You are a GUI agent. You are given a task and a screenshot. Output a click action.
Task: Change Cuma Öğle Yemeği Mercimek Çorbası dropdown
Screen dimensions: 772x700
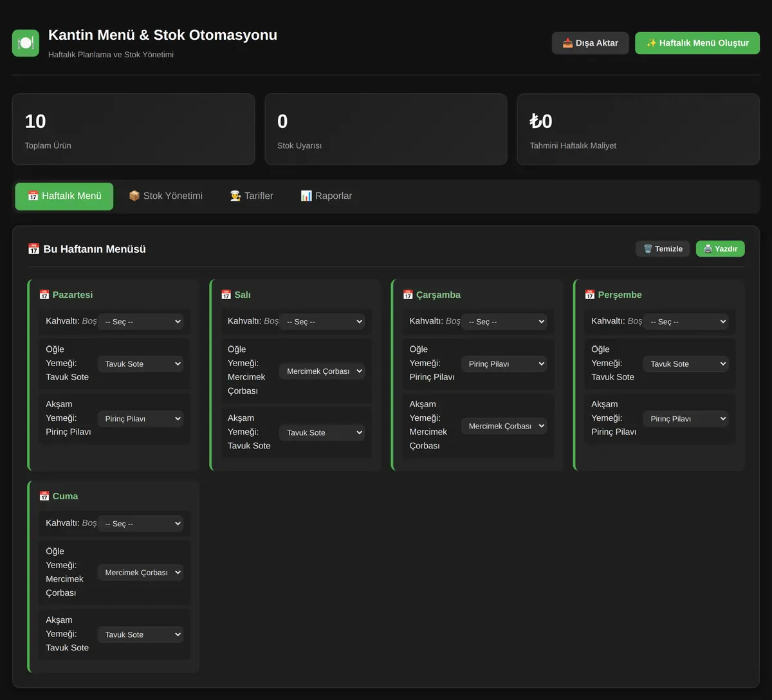click(x=141, y=572)
